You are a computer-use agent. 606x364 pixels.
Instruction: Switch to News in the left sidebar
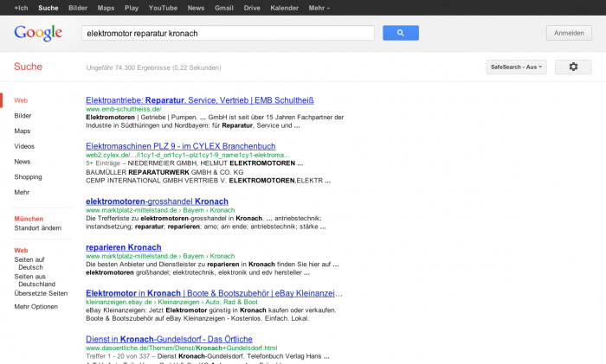22,162
